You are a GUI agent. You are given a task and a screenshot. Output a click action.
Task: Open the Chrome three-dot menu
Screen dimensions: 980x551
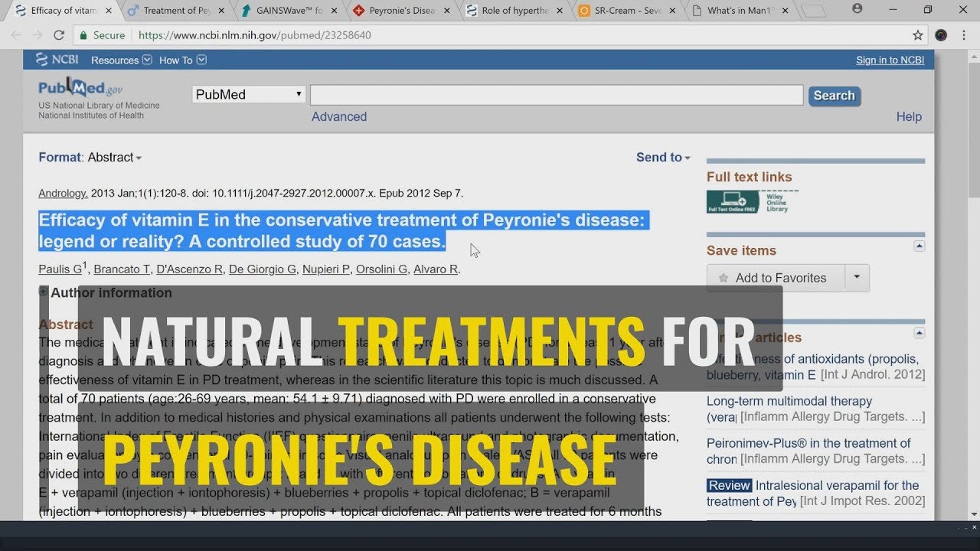[965, 35]
